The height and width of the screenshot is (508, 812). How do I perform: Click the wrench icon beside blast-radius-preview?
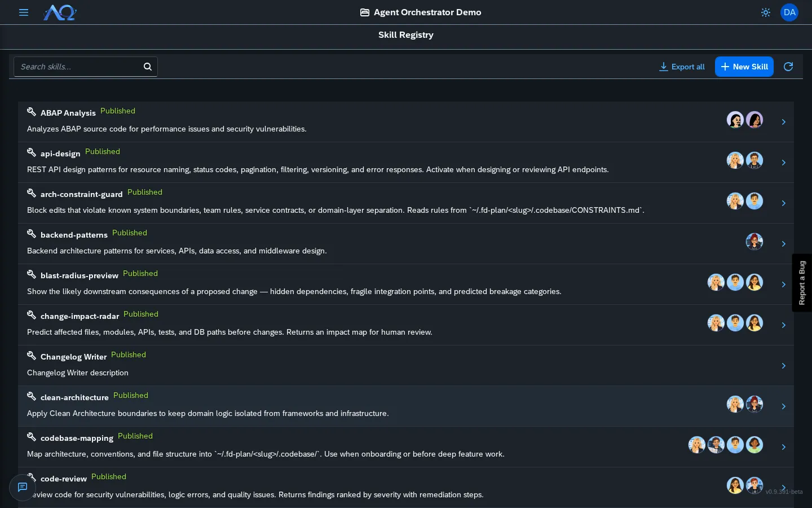pyautogui.click(x=32, y=274)
